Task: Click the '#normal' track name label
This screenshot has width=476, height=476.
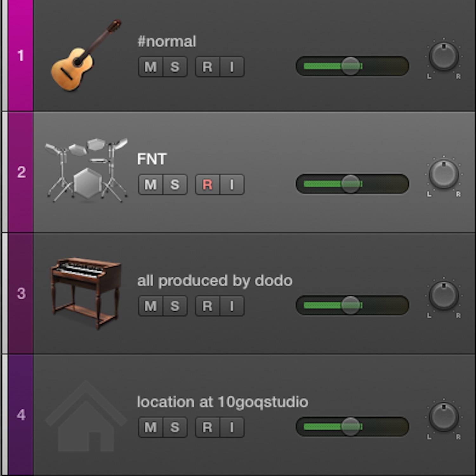Action: tap(167, 42)
